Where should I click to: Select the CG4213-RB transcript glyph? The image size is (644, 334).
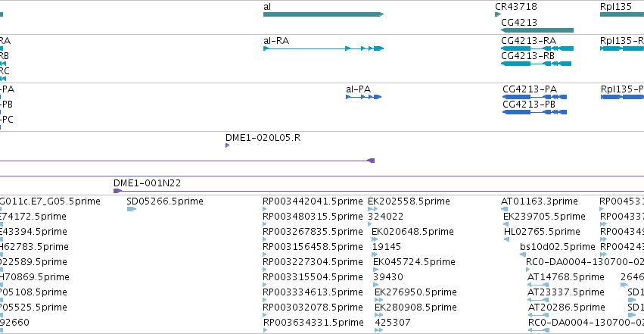pyautogui.click(x=536, y=64)
